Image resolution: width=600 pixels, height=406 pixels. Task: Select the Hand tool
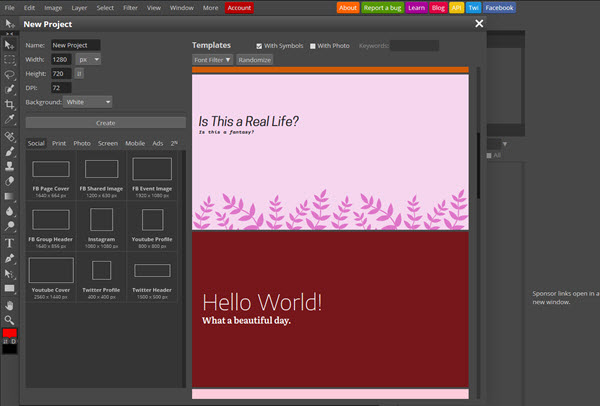[x=10, y=303]
